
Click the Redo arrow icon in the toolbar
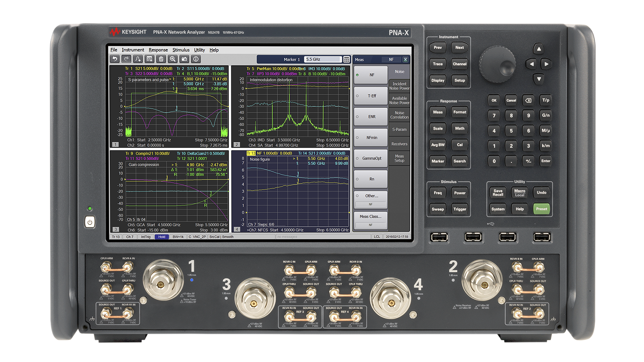(126, 59)
